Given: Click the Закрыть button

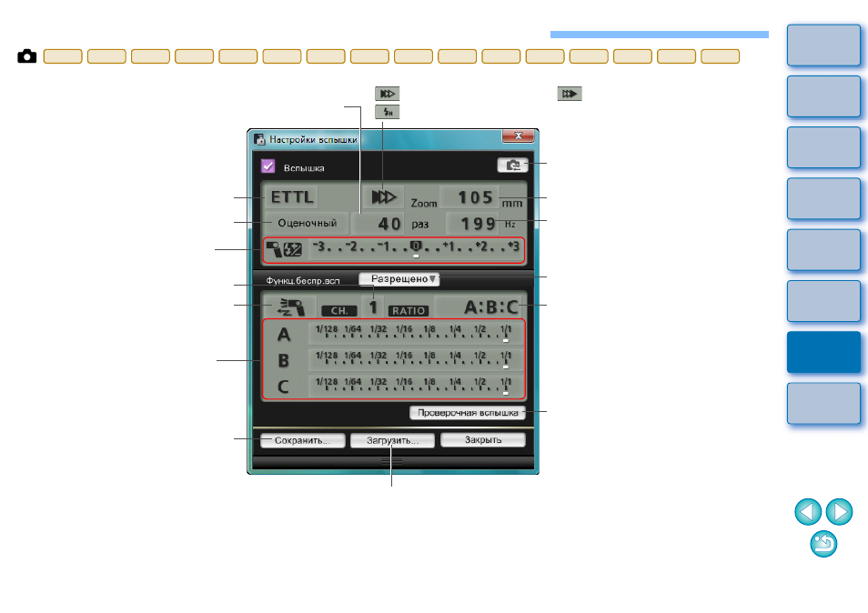Looking at the screenshot, I should point(483,440).
